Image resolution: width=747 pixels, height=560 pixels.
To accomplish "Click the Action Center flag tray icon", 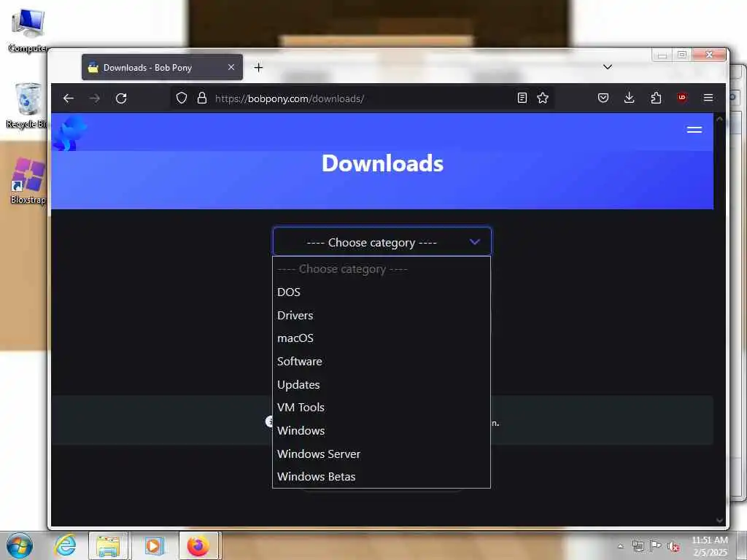I will pyautogui.click(x=656, y=546).
